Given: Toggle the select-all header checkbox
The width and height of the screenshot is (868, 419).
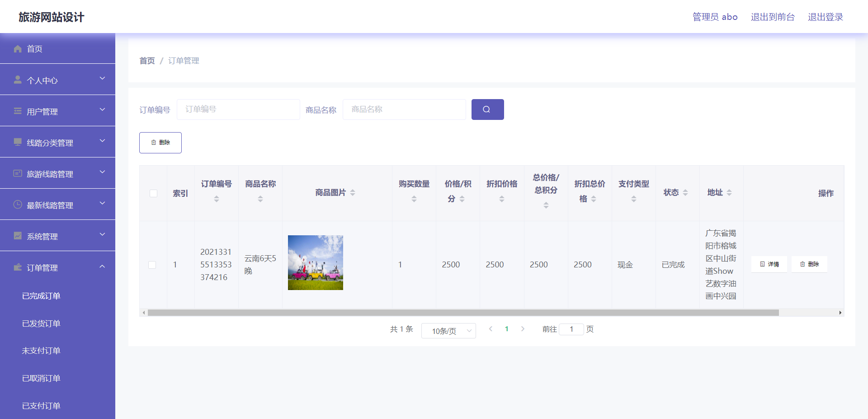Looking at the screenshot, I should point(154,193).
